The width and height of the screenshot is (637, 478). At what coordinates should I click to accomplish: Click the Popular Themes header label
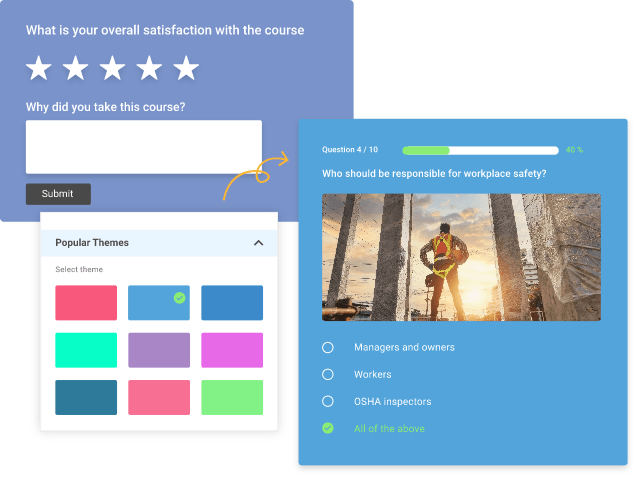pos(92,243)
